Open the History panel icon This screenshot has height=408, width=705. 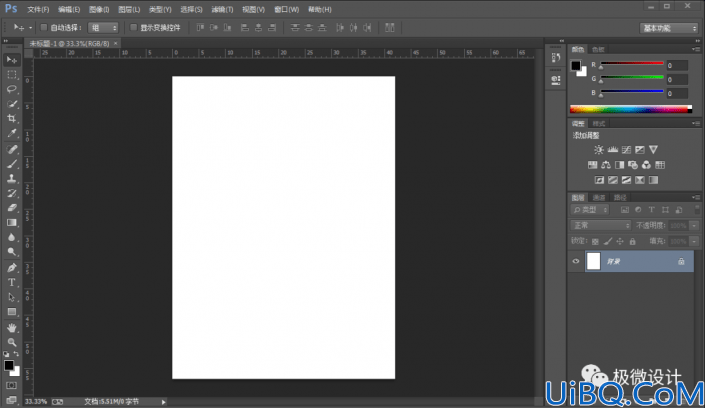coord(556,58)
